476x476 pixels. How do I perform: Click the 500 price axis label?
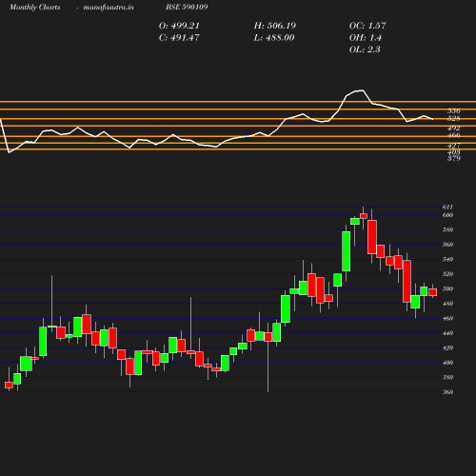click(447, 289)
